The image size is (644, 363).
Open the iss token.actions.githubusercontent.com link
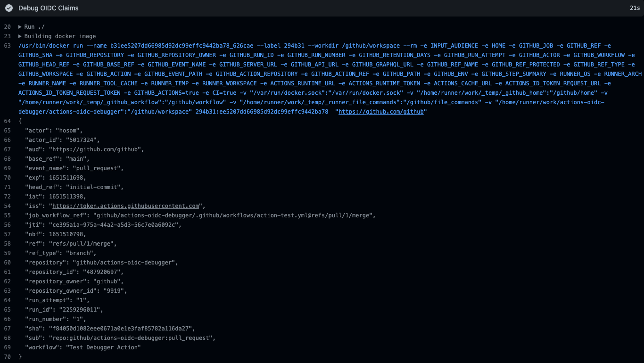pos(126,206)
